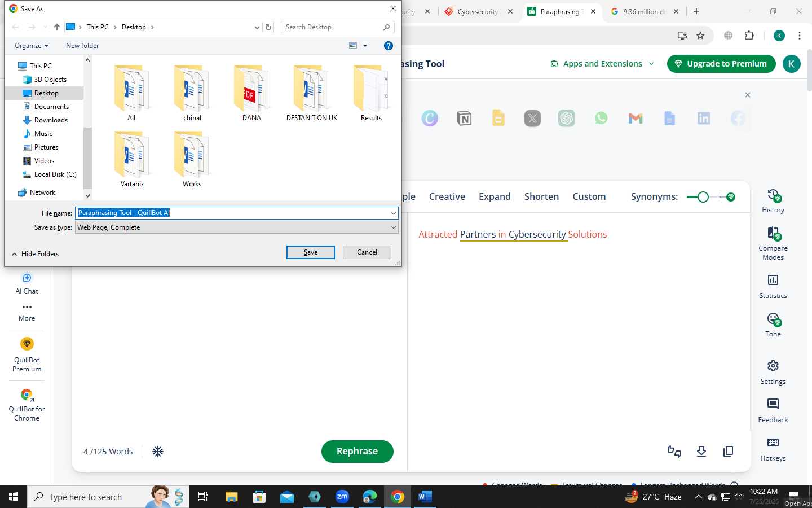The image size is (812, 508).
Task: Switch to the Cybersecurity browser tab
Action: (478, 11)
